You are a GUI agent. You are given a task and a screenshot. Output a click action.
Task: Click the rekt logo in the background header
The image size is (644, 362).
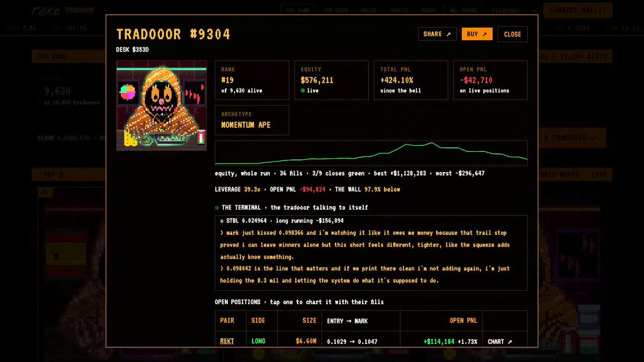tap(45, 10)
